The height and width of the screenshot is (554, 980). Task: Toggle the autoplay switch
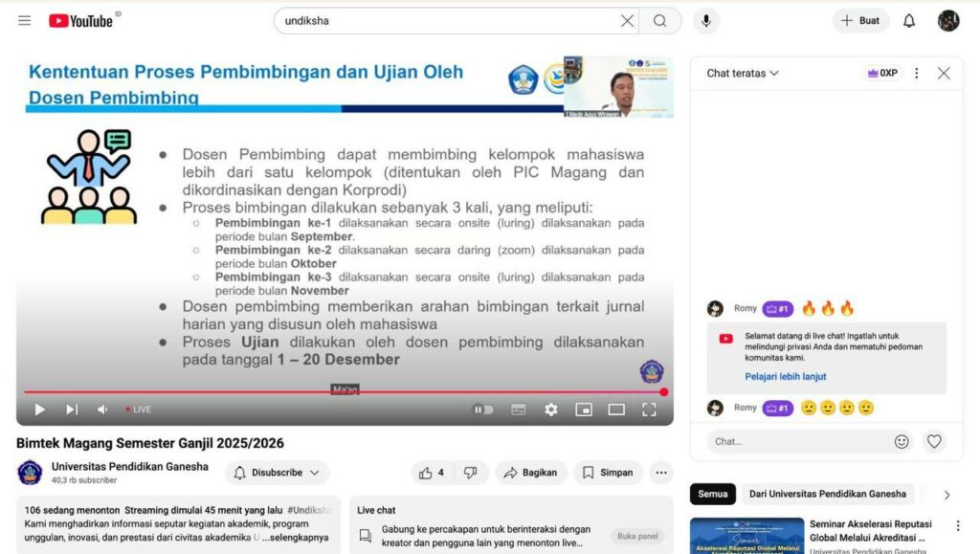[484, 410]
